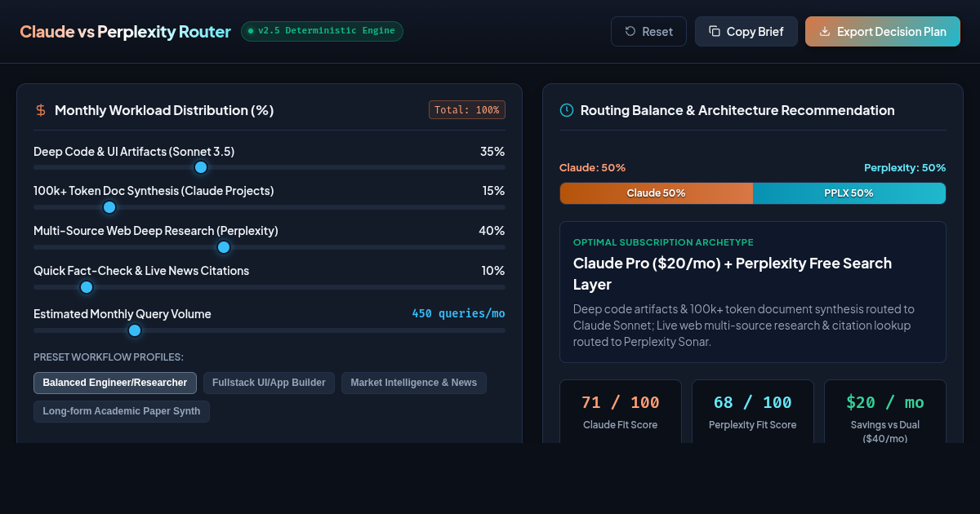Screen dimensions: 980x514
Task: Click the $20 / mo savings value
Action: click(885, 402)
